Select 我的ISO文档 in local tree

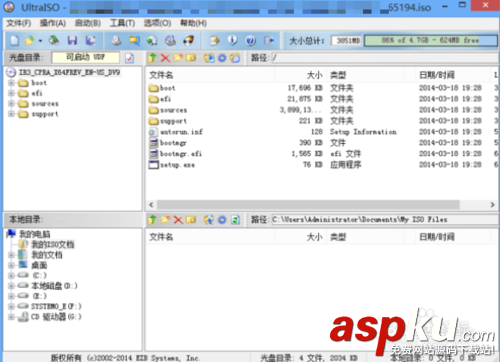(x=53, y=244)
